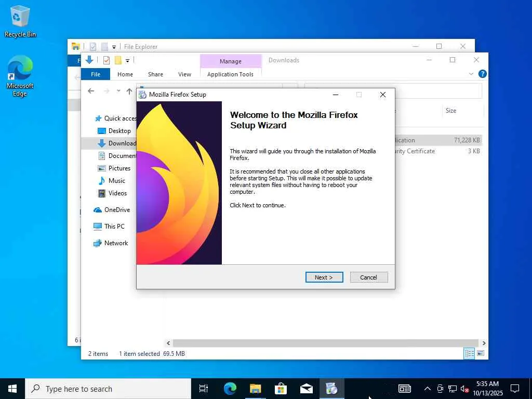Viewport: 532px width, 399px height.
Task: Click the up-directory arrow in Explorer
Action: coord(129,91)
